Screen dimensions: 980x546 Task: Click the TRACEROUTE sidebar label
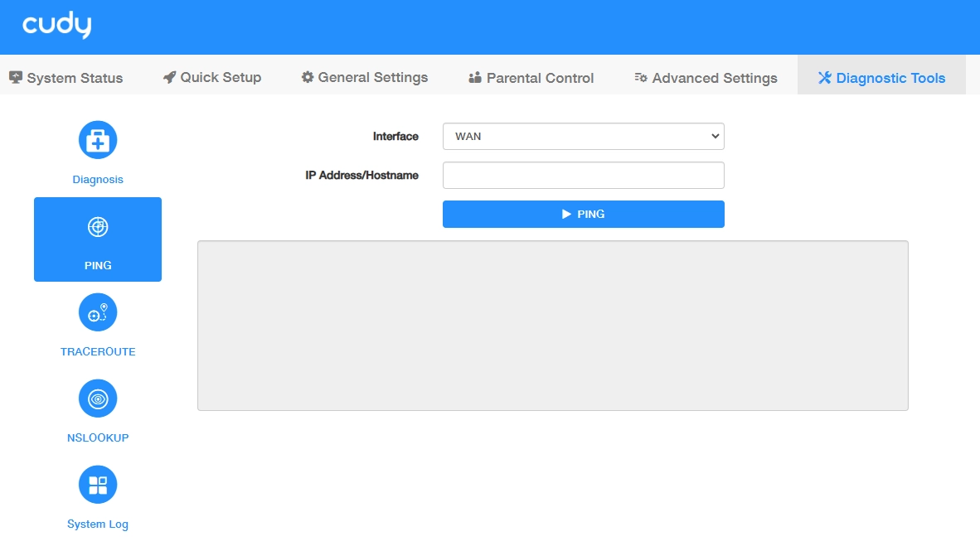pos(98,352)
